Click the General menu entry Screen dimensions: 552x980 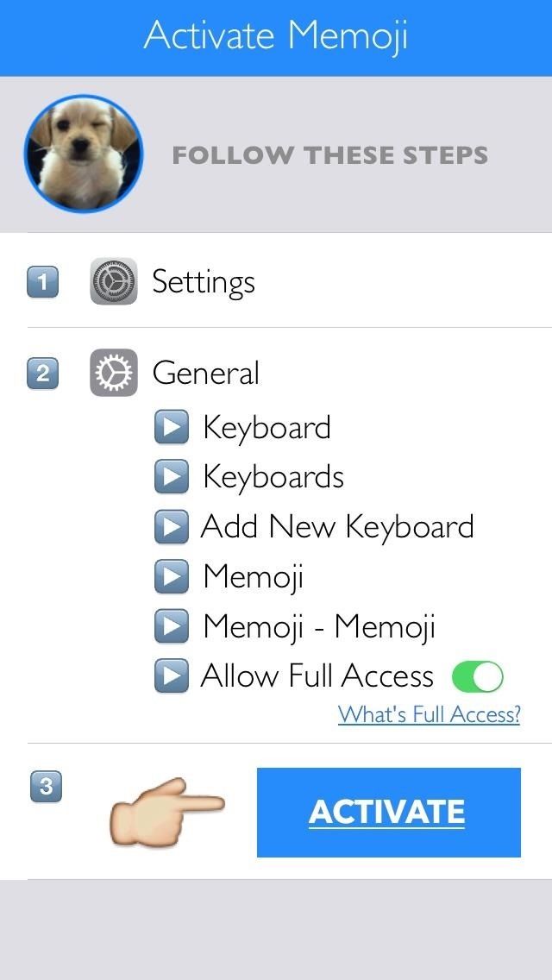(207, 373)
